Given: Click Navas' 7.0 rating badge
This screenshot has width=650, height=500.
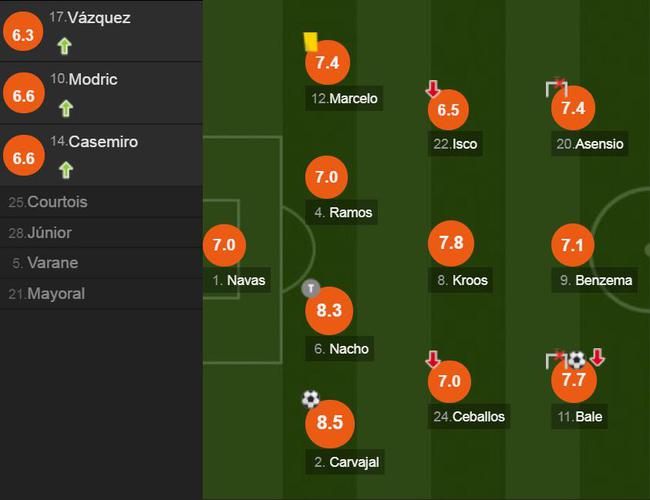Looking at the screenshot, I should 224,244.
